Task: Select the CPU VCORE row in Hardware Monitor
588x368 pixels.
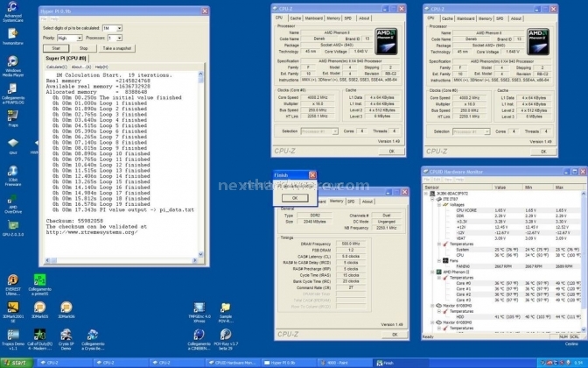Action: (x=502, y=210)
